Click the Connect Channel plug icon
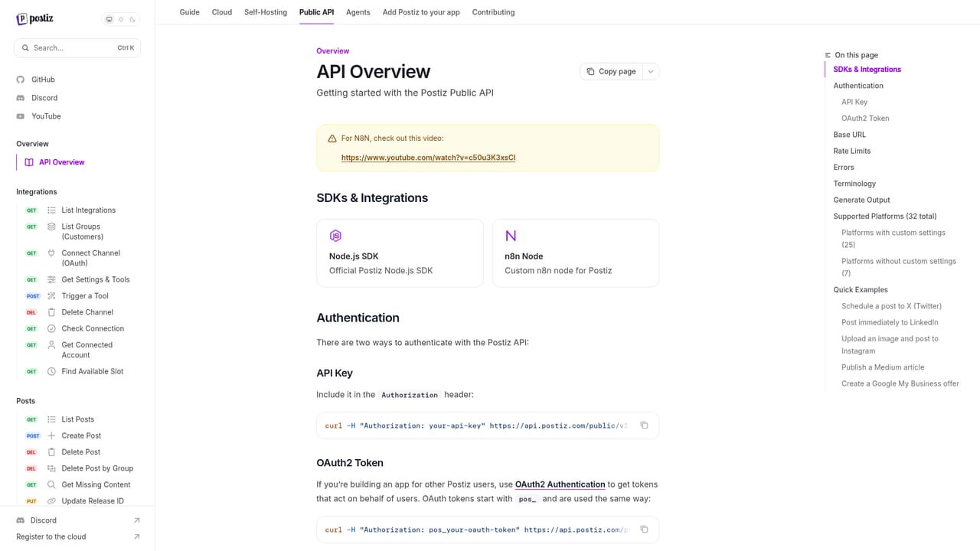Viewport: 980px width, 551px height. pyautogui.click(x=51, y=253)
